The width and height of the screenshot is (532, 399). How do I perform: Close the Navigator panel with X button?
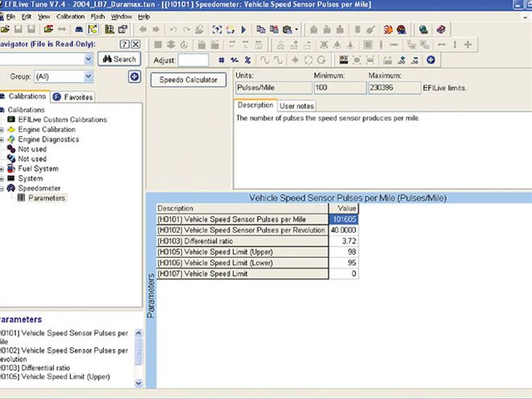(x=135, y=44)
